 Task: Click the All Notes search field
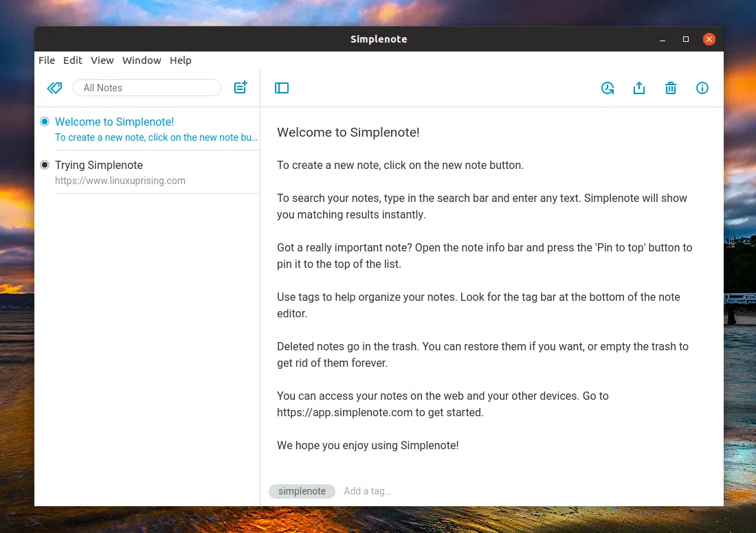[146, 87]
